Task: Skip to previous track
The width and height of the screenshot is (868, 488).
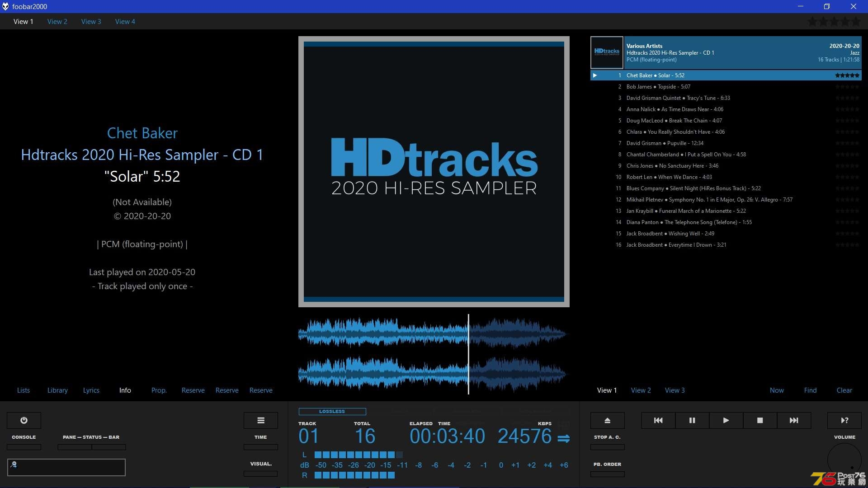Action: [x=658, y=420]
